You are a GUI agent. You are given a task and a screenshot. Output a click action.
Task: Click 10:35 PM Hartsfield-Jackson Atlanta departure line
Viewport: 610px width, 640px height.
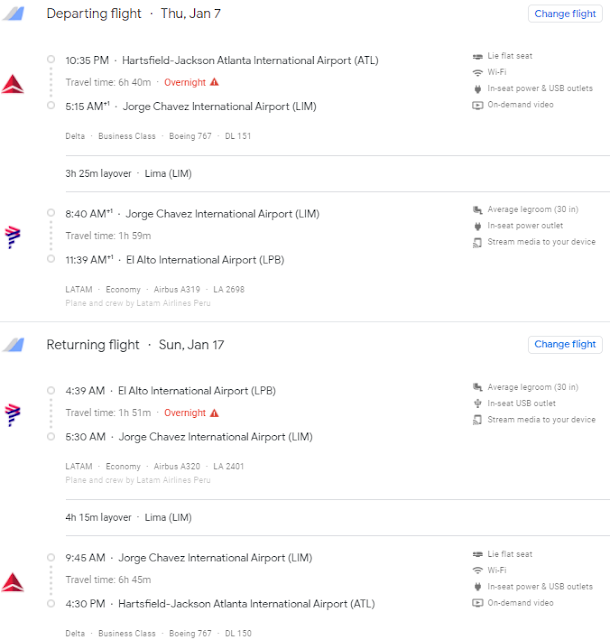(222, 60)
